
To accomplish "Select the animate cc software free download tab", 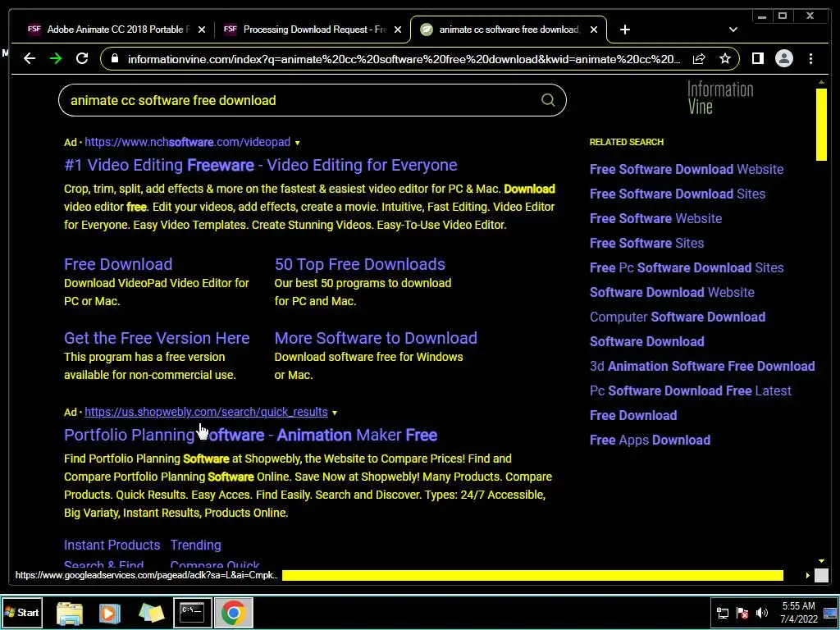I will point(509,30).
